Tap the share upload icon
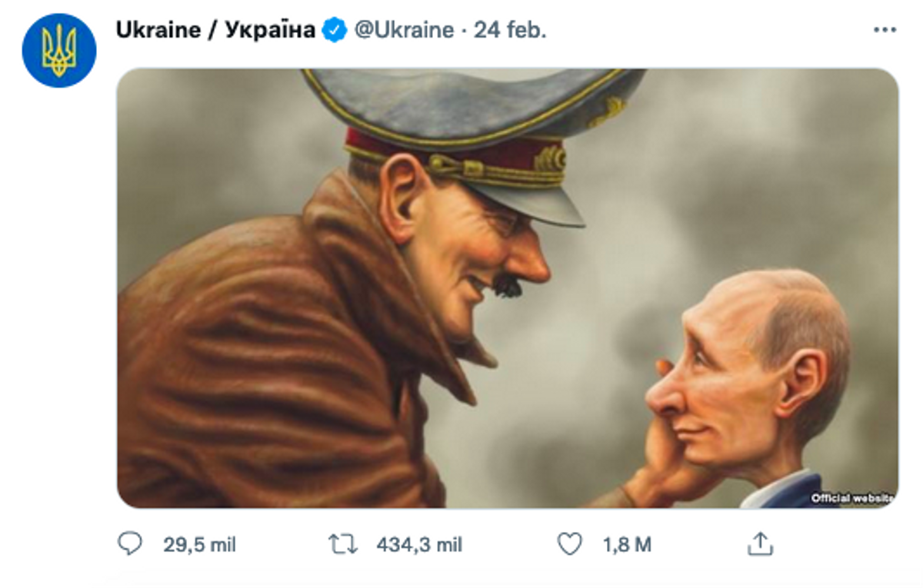Viewport: 923px width, 588px height. point(759,544)
